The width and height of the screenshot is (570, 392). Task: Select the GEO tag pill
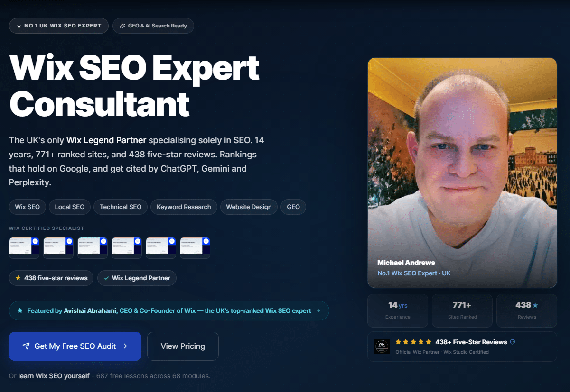293,207
